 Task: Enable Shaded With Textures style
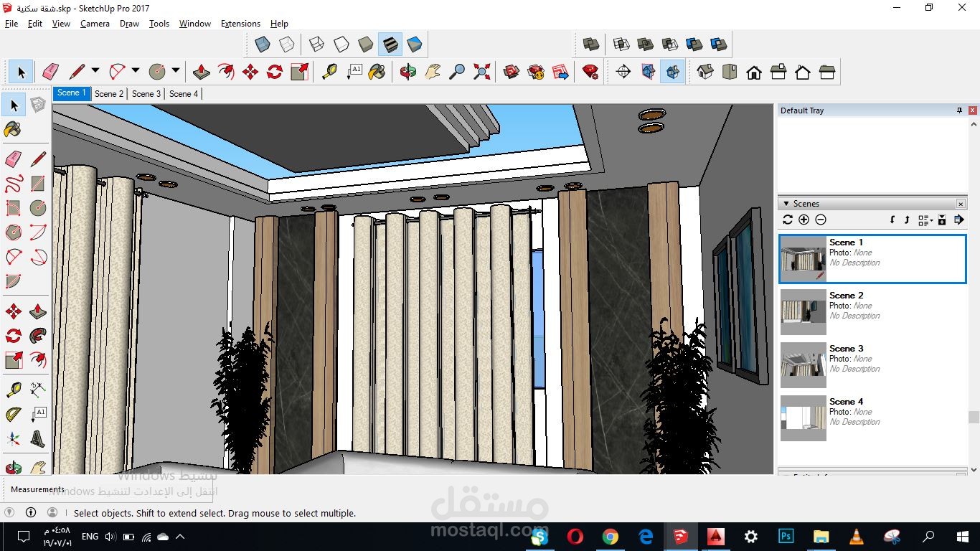(390, 44)
